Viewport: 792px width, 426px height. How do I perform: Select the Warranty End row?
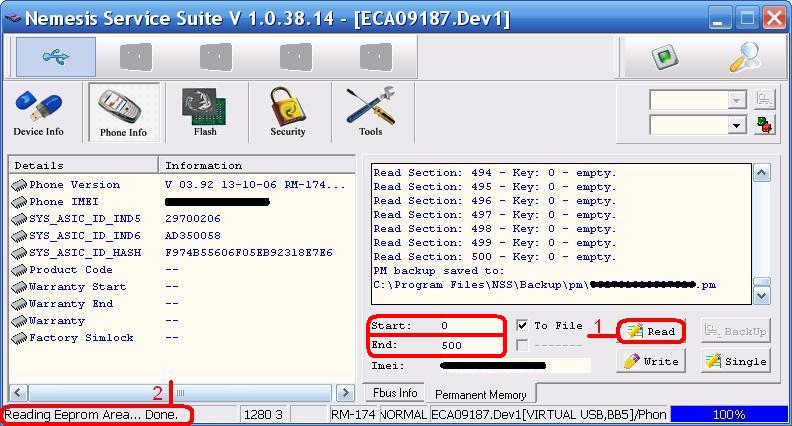click(x=182, y=304)
